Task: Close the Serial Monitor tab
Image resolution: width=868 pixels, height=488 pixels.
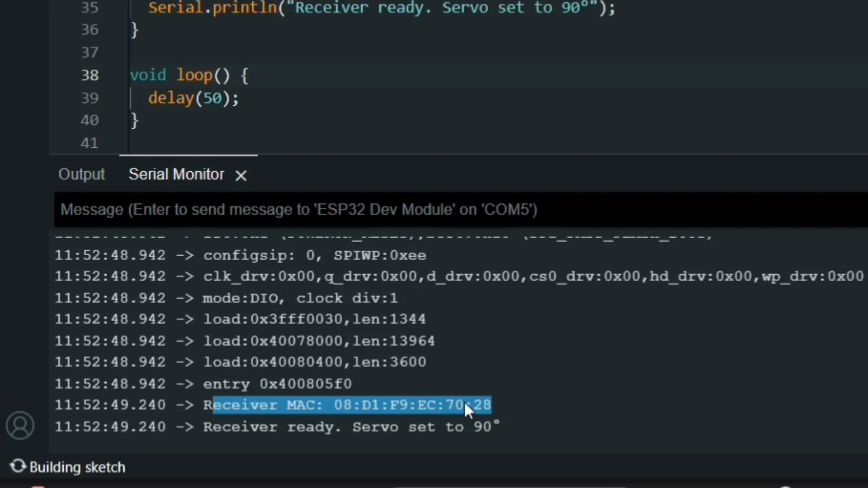Action: click(241, 175)
